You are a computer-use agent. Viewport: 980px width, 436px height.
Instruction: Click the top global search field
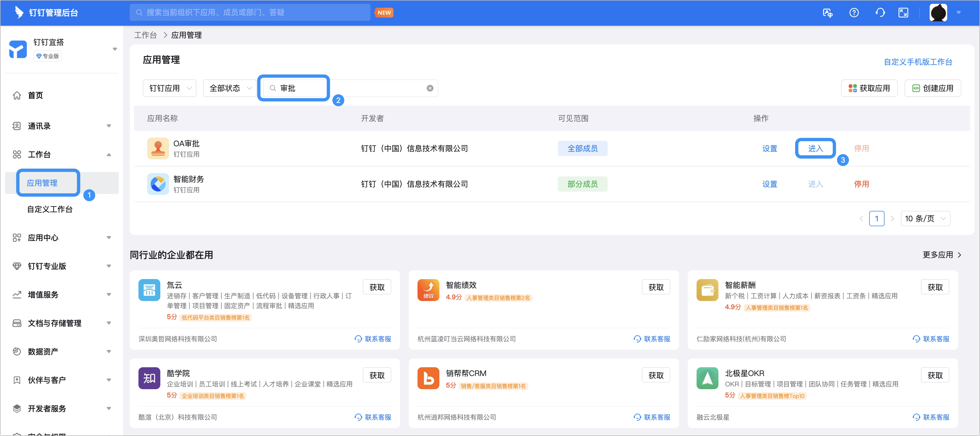tap(250, 13)
